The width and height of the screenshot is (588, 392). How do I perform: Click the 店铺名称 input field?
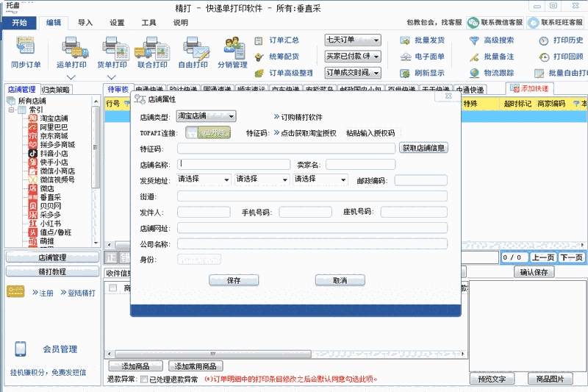tap(234, 164)
